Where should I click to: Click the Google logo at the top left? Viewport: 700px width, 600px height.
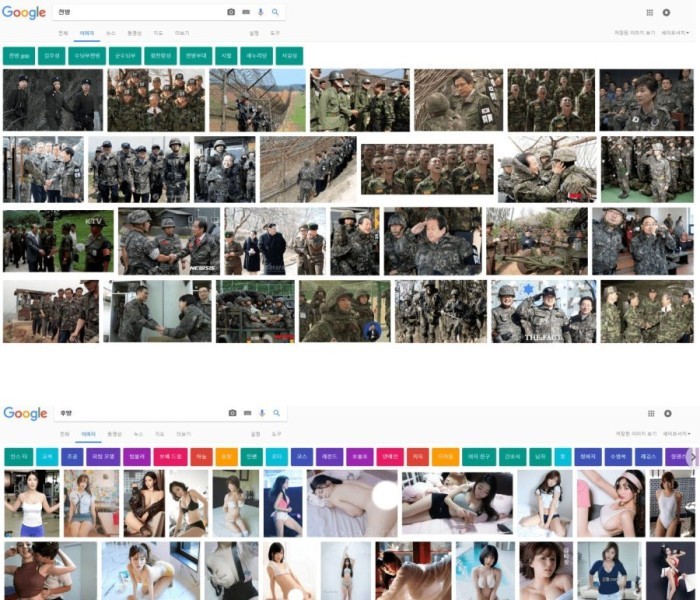pos(24,13)
